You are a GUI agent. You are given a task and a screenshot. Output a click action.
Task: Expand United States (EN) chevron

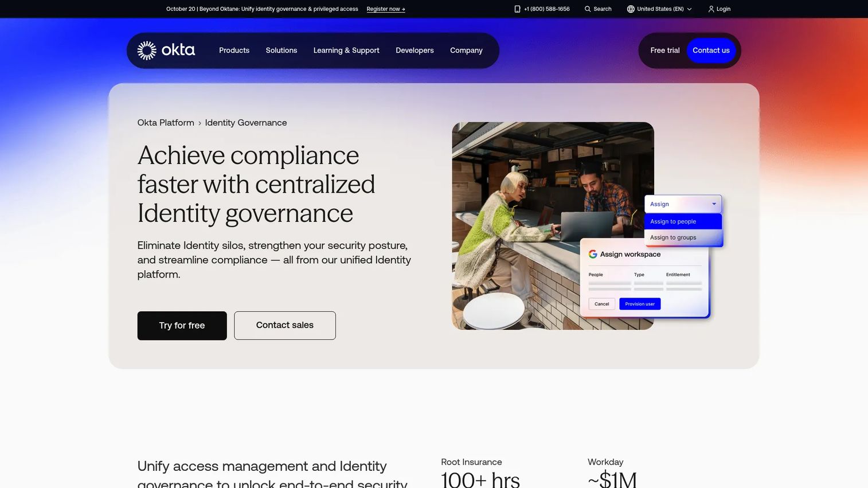click(689, 9)
